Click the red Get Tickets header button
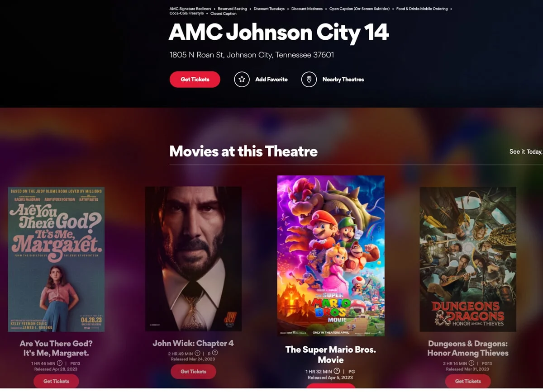Screen dimensions: 543x392 pyautogui.click(x=195, y=80)
